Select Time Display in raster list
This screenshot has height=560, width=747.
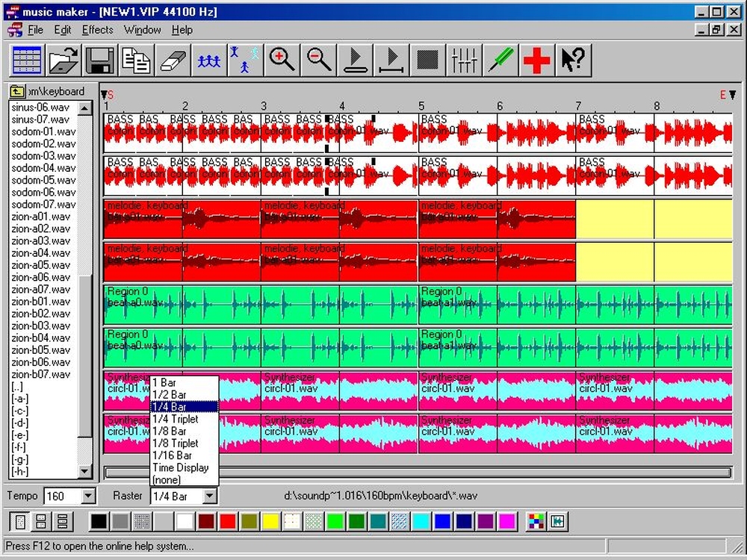coord(180,467)
